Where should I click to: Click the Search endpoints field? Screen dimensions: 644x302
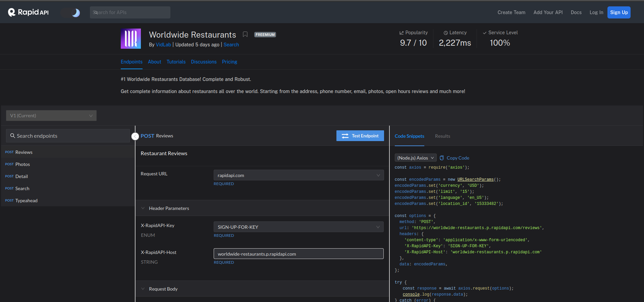click(x=68, y=136)
